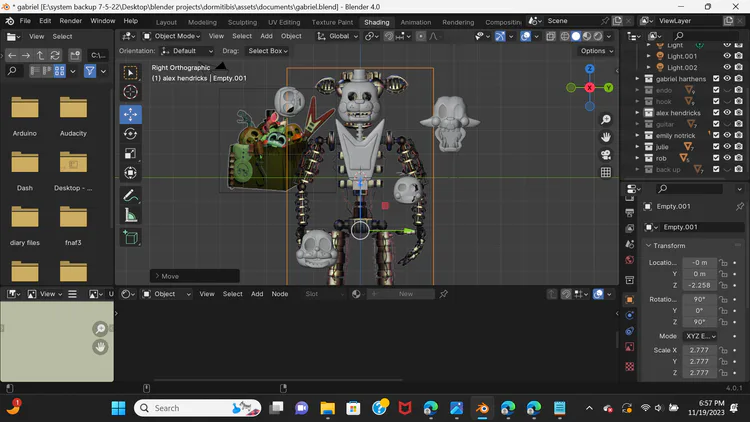750x422 pixels.
Task: Toggle proportional editing
Action: 420,36
